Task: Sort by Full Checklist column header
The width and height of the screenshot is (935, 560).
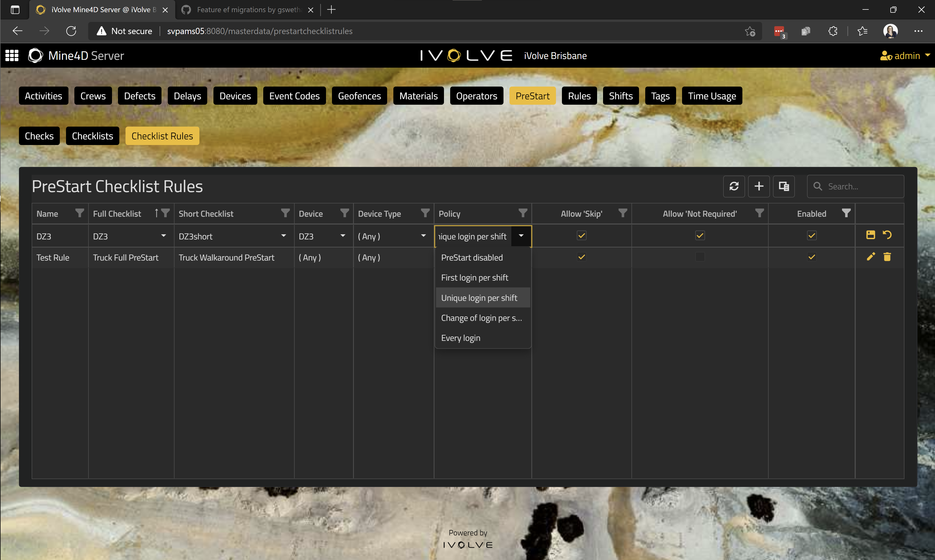Action: click(117, 214)
